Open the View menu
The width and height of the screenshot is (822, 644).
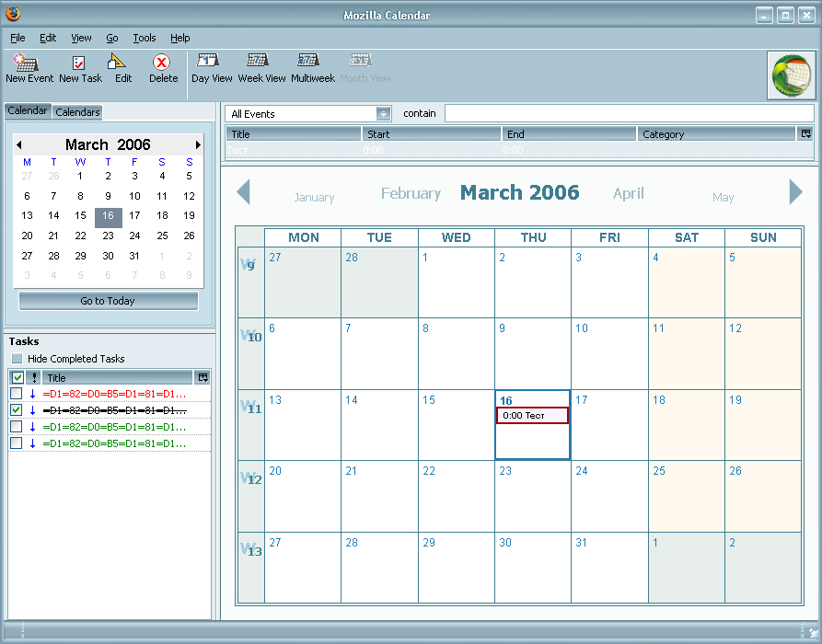81,38
